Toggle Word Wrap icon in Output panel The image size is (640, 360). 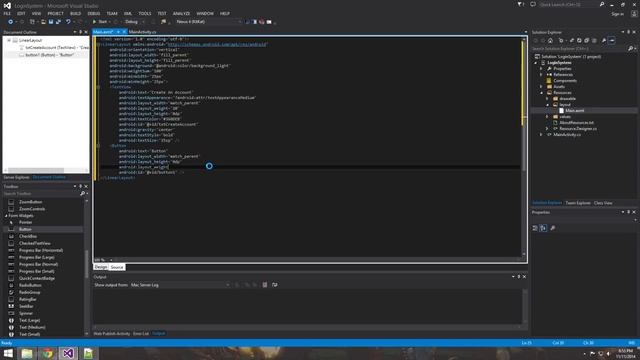[x=275, y=285]
